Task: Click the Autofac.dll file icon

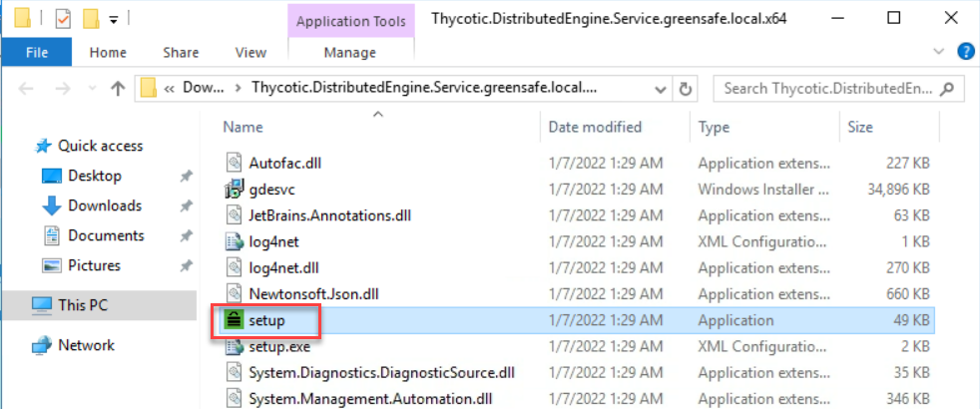Action: [x=235, y=164]
